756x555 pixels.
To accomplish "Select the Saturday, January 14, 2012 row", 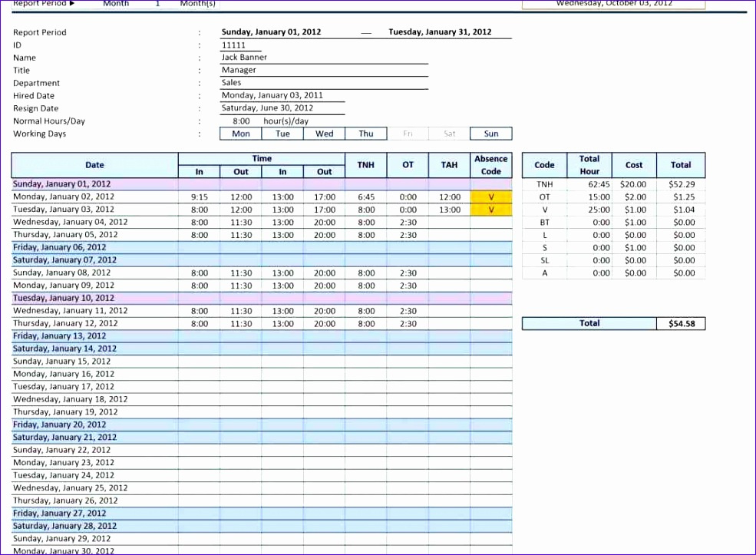I will coord(261,349).
